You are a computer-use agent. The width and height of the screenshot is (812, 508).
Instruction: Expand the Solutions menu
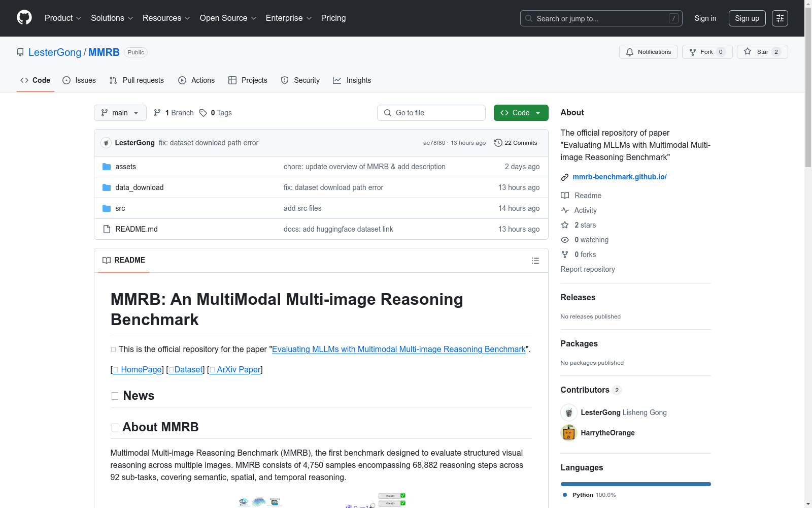point(112,18)
